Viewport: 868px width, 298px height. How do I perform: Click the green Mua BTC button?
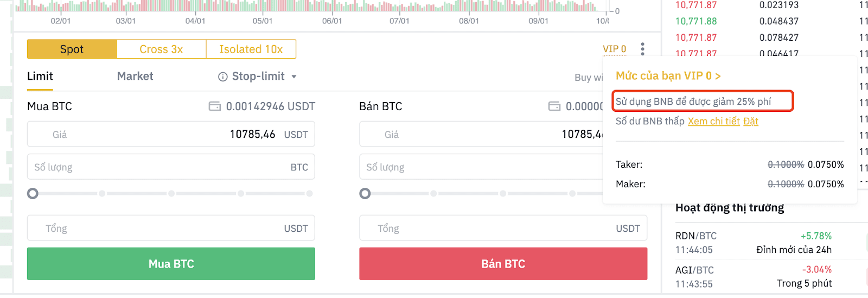point(171,264)
